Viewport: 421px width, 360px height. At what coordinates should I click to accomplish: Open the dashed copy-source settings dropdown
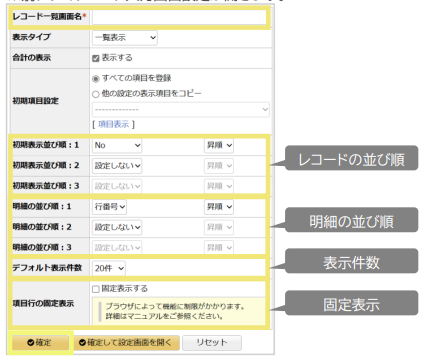(181, 109)
